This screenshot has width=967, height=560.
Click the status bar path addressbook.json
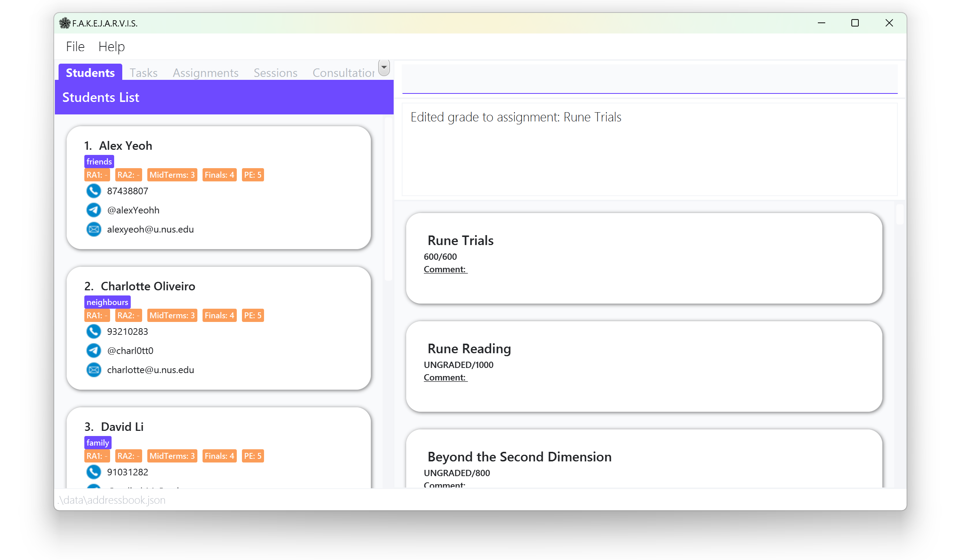(112, 501)
